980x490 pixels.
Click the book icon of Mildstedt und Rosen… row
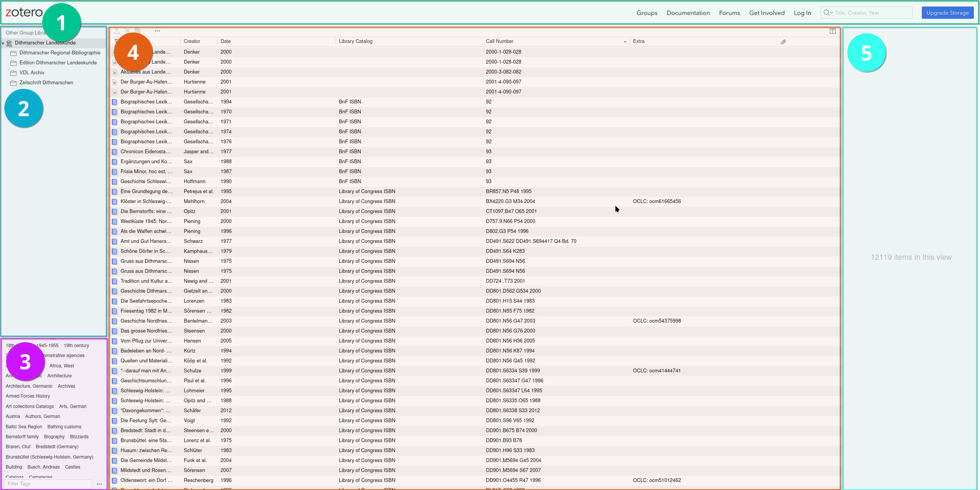[x=115, y=470]
